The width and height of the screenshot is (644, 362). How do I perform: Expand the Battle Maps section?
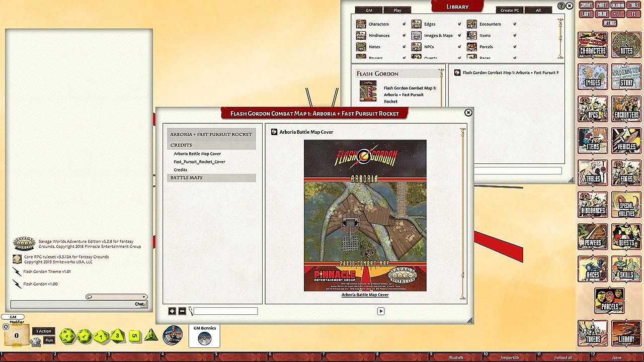(211, 177)
